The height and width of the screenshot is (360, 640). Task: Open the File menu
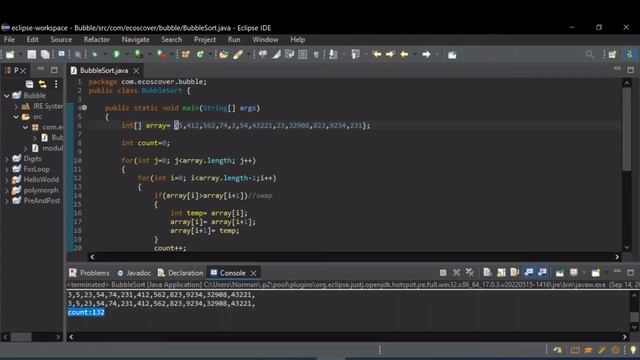[x=9, y=40]
